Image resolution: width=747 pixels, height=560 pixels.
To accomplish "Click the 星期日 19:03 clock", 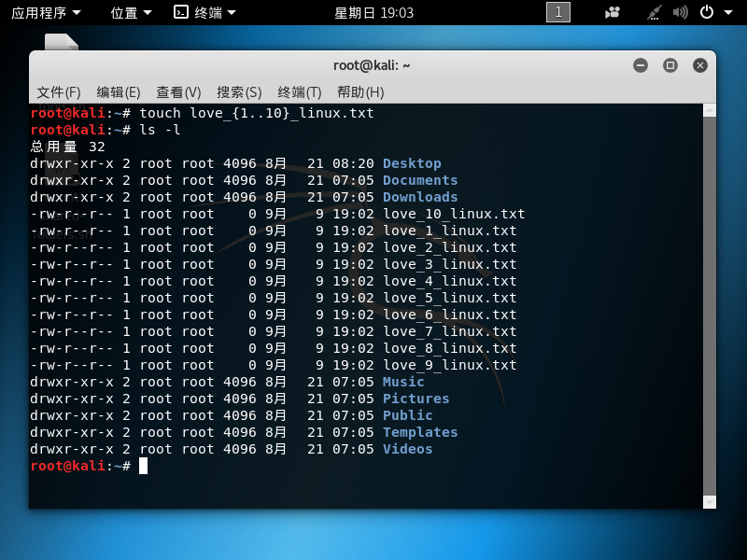I will tap(373, 13).
